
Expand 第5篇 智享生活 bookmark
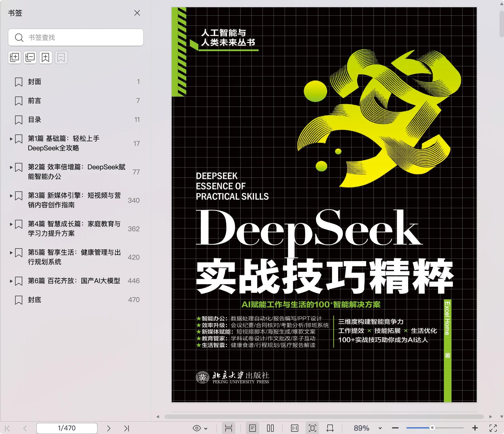[11, 252]
